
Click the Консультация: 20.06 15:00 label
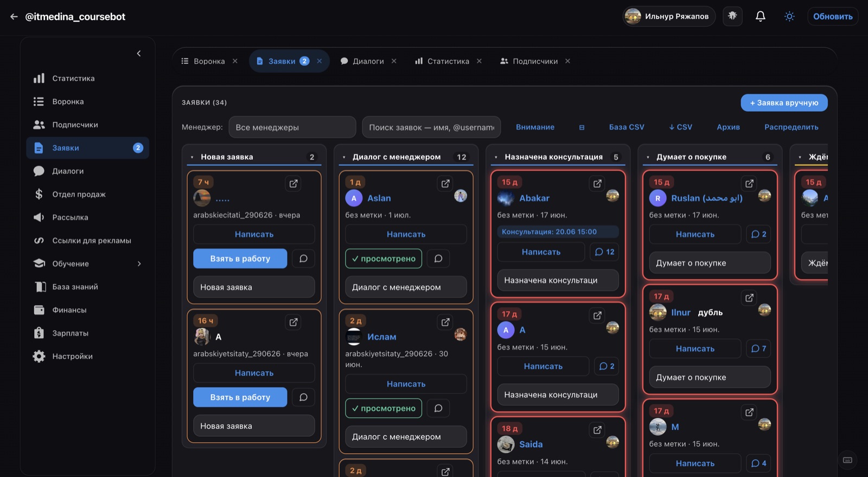(x=558, y=231)
